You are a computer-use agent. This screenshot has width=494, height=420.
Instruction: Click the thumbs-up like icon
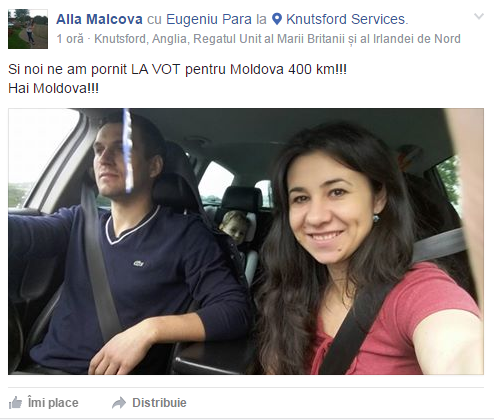point(15,403)
